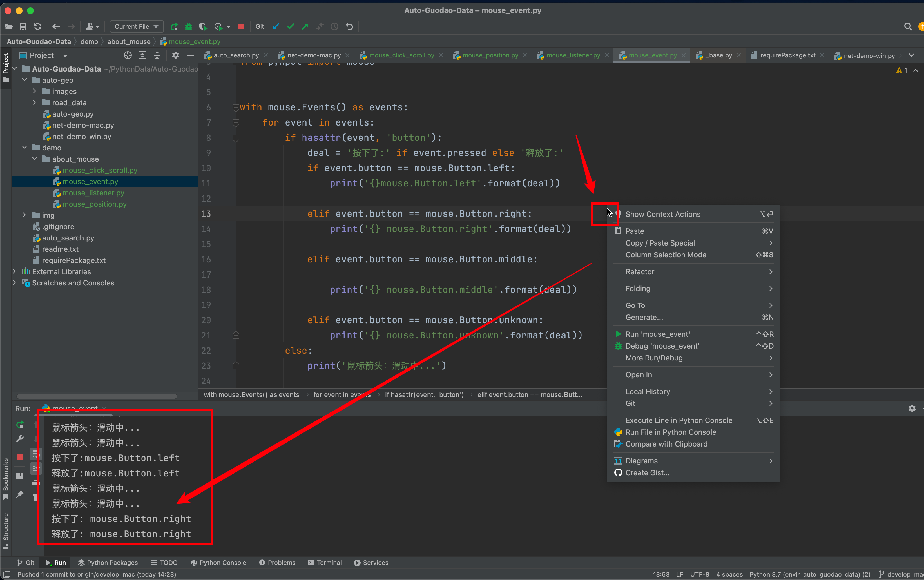The image size is (924, 580).
Task: Start debugging with the bug icon
Action: tap(188, 26)
